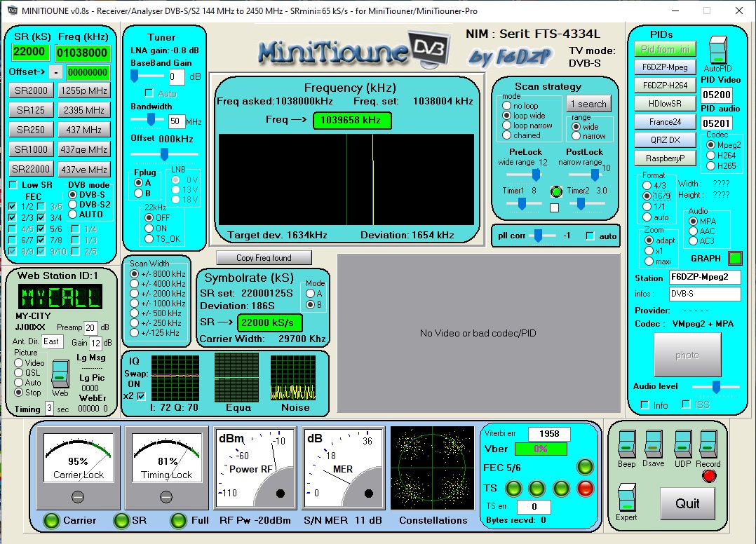Check the Info checkbox
Viewport: 756px width, 544px height.
click(x=644, y=405)
